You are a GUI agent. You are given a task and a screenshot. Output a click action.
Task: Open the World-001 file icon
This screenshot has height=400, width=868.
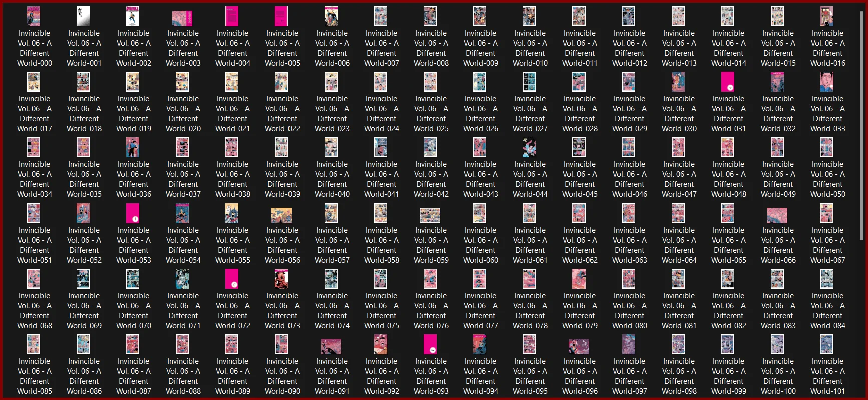click(x=83, y=16)
